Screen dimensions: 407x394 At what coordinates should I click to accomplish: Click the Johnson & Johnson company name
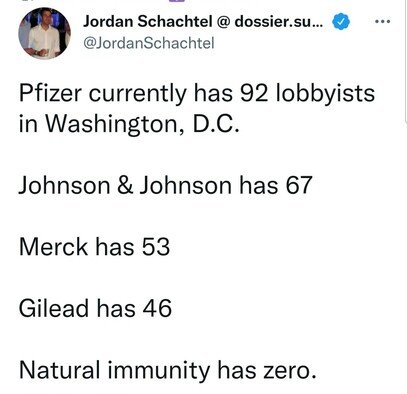coord(125,185)
